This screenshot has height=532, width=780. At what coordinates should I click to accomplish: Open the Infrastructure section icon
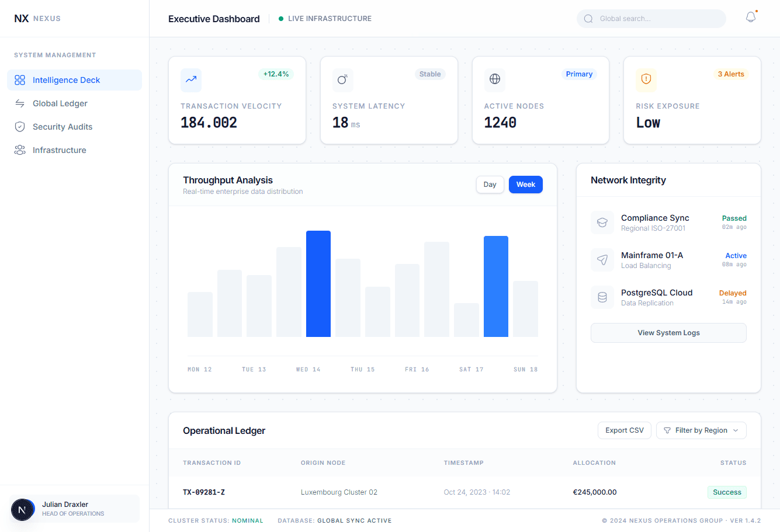19,150
